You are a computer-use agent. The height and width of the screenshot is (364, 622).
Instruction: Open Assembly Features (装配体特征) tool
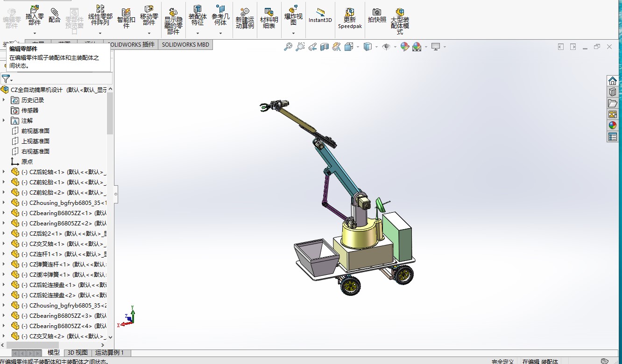pos(198,15)
